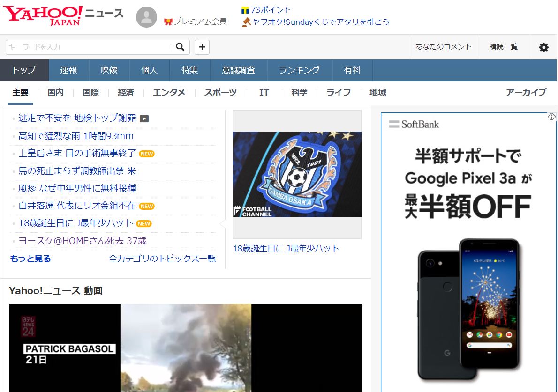This screenshot has width=558, height=392.
Task: Open the user profile avatar
Action: tap(146, 17)
